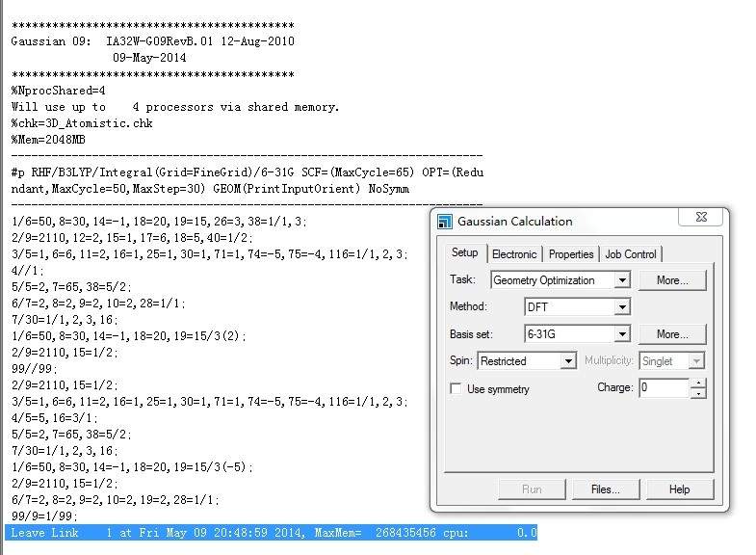Screen dimensions: 756x555
Task: Increase Charge with the up stepper arrow
Action: point(698,383)
